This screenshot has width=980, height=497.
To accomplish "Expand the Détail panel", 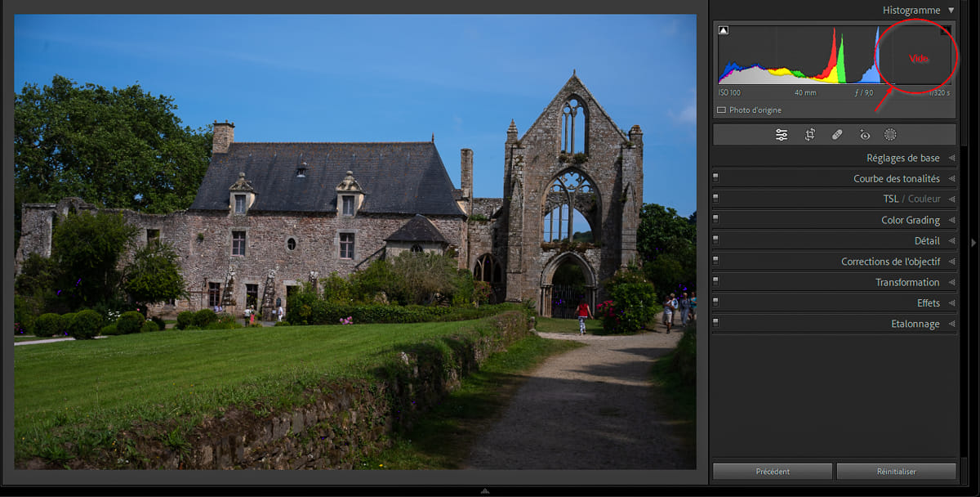I will point(926,241).
